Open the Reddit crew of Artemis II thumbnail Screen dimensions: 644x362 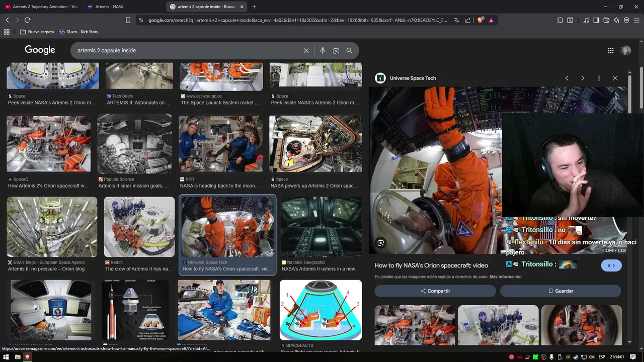tap(139, 227)
